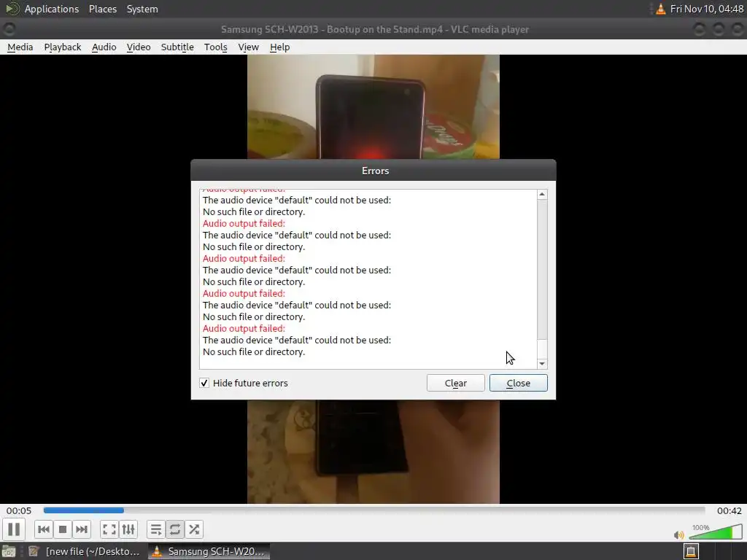
Task: Uncheck Hide future errors checkbox
Action: (x=204, y=383)
